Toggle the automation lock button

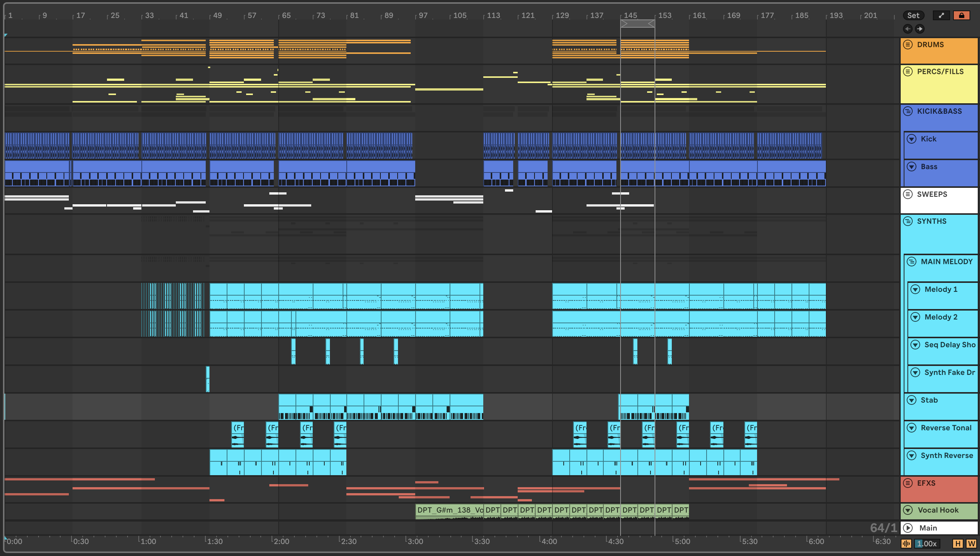coord(961,15)
